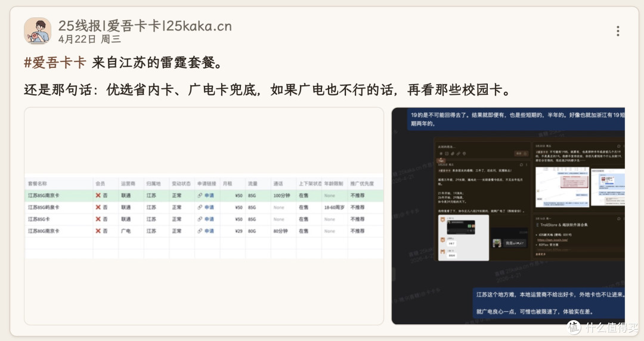Click the TrollStore & 越狱软件源合集 note title
Screen dimensions: 644x341
563,225
